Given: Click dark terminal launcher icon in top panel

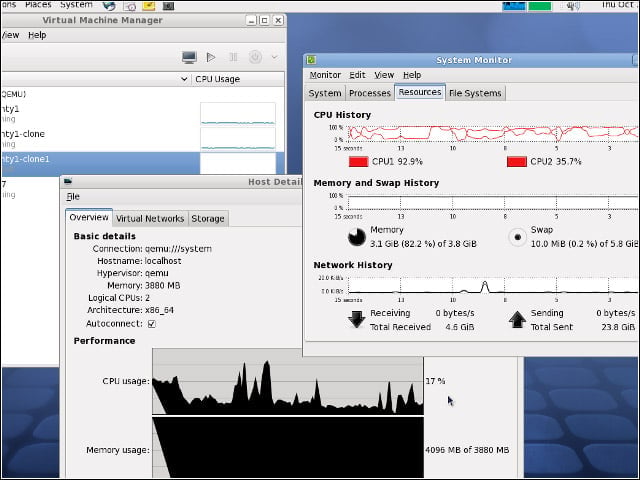Looking at the screenshot, I should pos(168,6).
